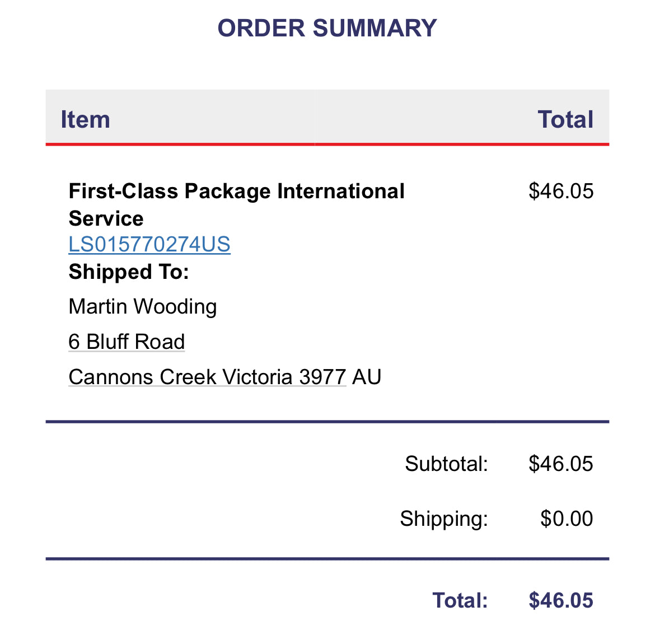Screen dimensions: 655x644
Task: Select the shipping amount $0.00
Action: (x=567, y=519)
